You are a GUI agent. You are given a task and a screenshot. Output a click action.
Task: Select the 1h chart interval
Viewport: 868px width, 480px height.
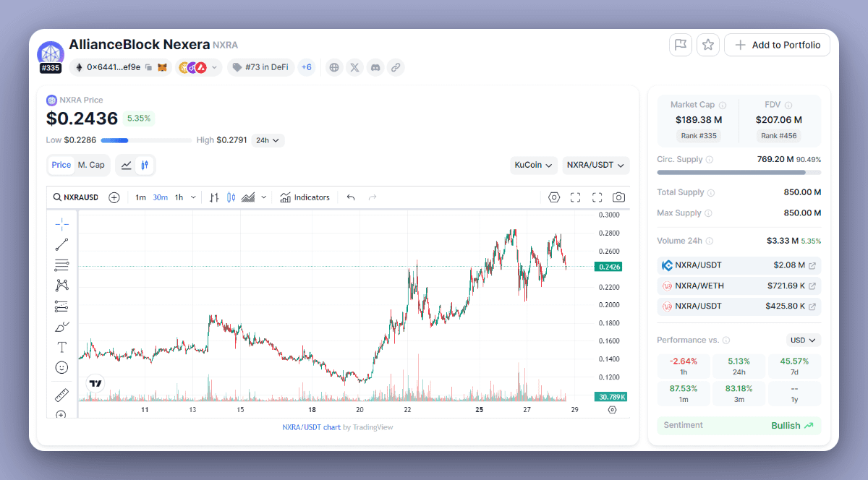click(179, 197)
